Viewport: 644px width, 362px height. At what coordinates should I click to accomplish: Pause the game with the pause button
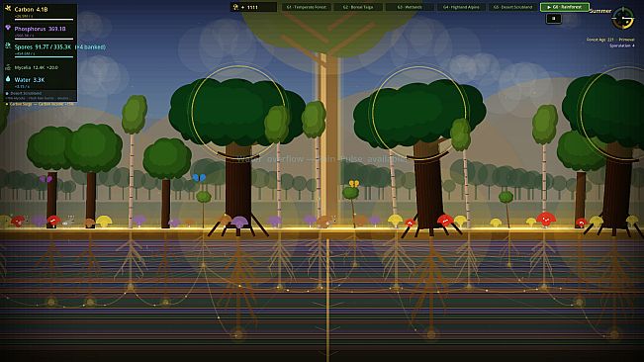553,19
